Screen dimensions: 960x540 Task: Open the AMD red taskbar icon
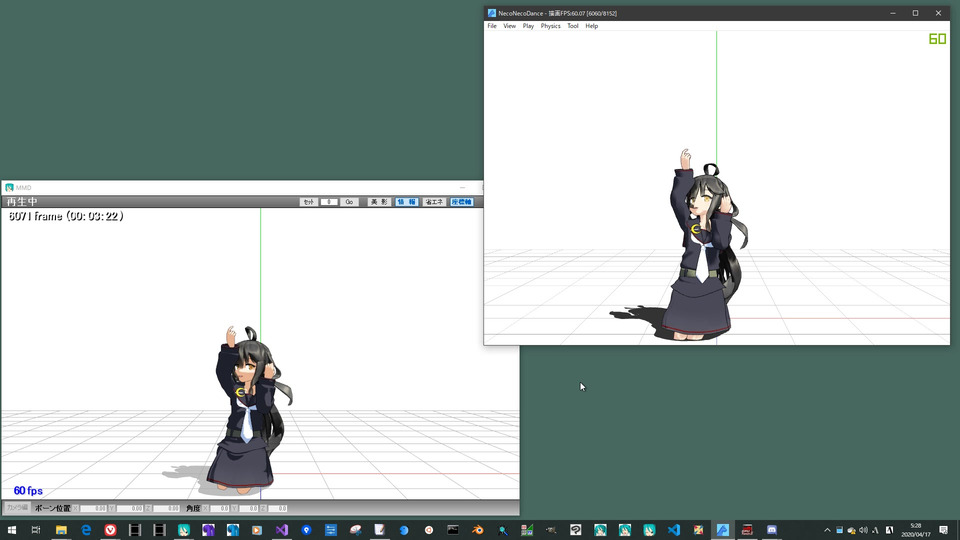[x=747, y=530]
